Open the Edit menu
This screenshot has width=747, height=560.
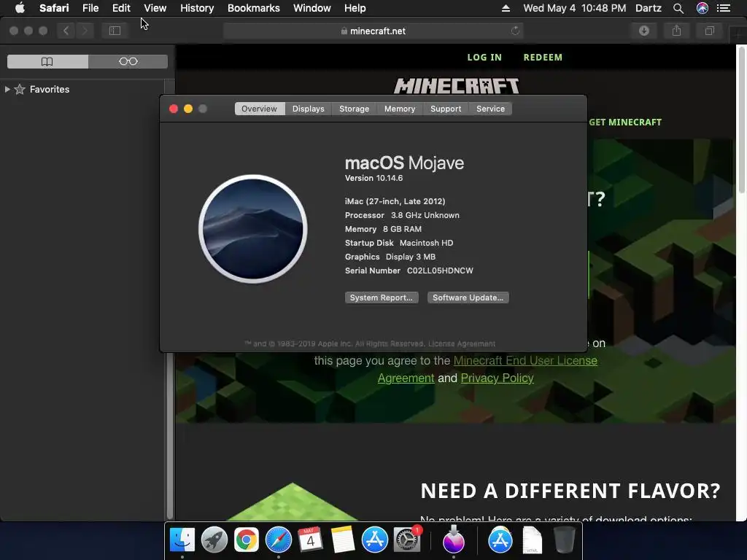click(121, 8)
